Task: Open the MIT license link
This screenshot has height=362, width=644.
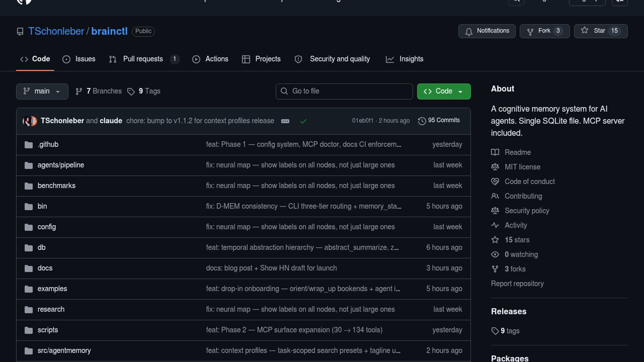Action: click(x=522, y=167)
